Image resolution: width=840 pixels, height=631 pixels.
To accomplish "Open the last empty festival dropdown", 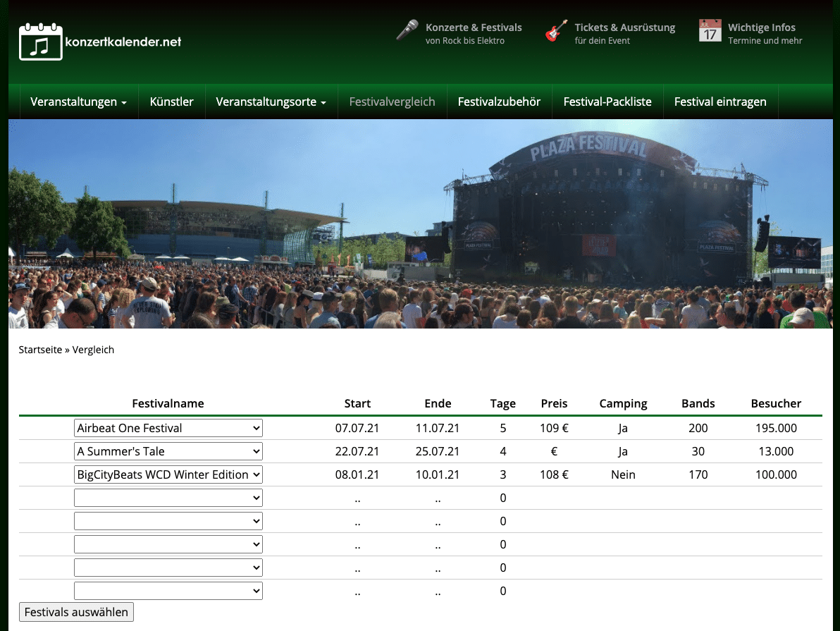I will [168, 591].
